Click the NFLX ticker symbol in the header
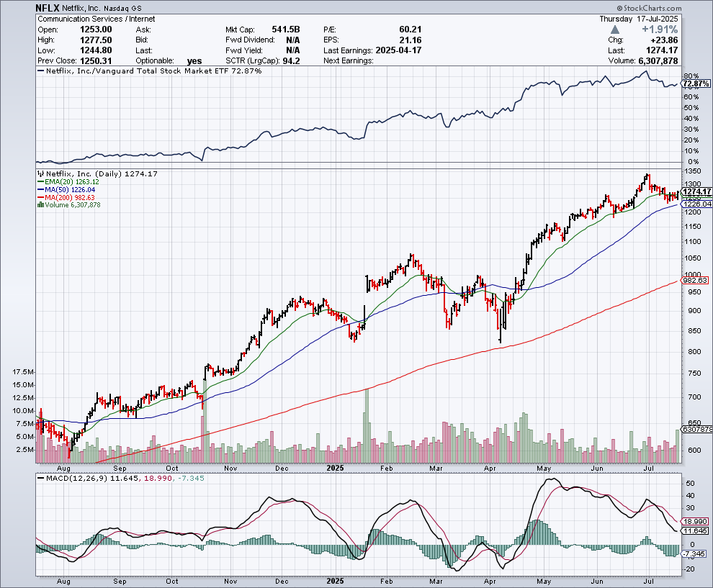 [48, 8]
